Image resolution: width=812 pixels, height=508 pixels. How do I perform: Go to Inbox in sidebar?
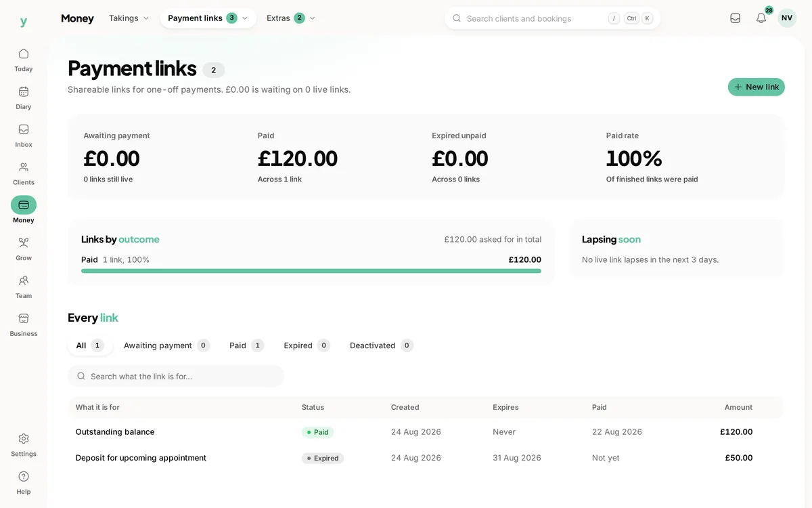click(24, 135)
